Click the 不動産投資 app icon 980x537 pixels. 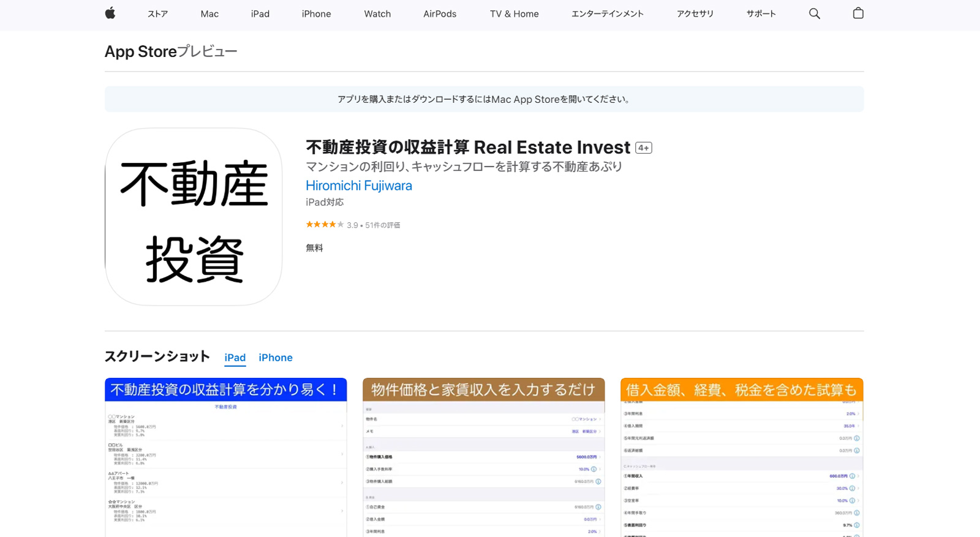tap(194, 217)
